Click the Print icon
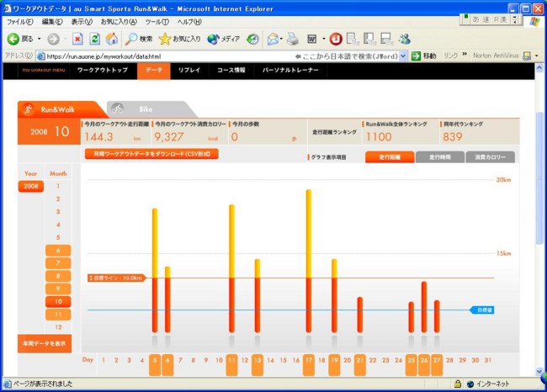The image size is (547, 392). click(293, 39)
